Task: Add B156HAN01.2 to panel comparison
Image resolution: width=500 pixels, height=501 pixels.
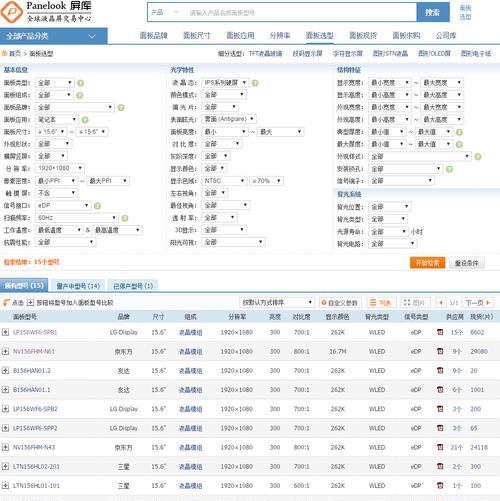Action: (5, 370)
